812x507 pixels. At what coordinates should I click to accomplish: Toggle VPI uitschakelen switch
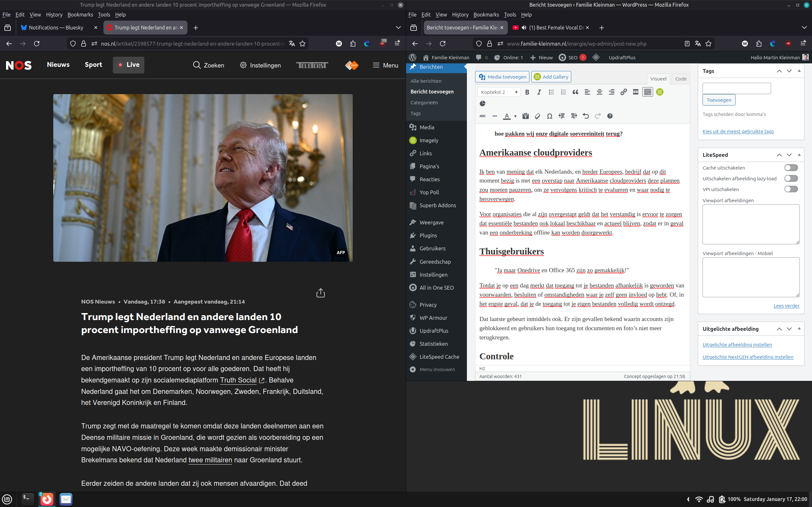[x=790, y=189]
